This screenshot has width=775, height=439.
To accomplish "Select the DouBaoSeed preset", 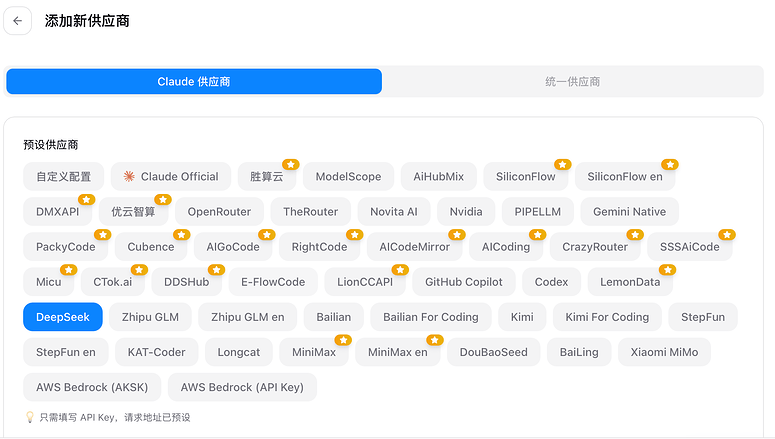I will (x=494, y=352).
